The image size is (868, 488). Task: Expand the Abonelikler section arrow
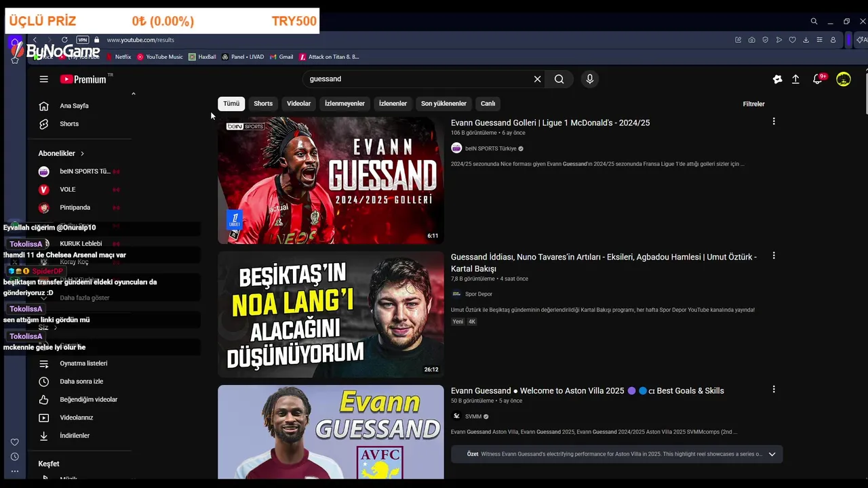83,154
